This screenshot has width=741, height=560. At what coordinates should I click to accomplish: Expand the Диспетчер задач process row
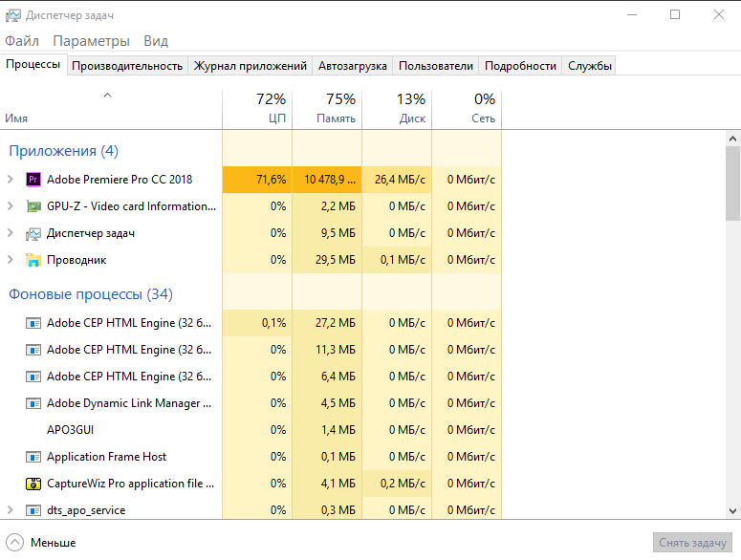tap(10, 233)
